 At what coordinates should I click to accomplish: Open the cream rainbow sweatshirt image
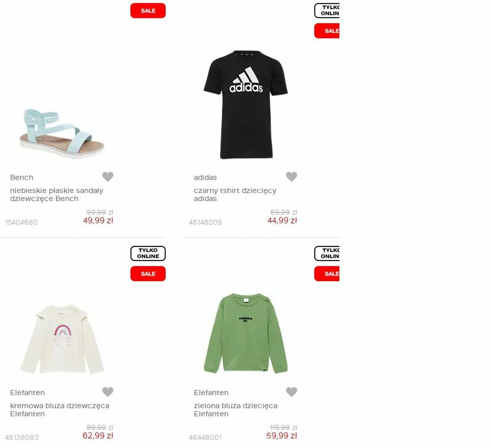click(x=62, y=339)
